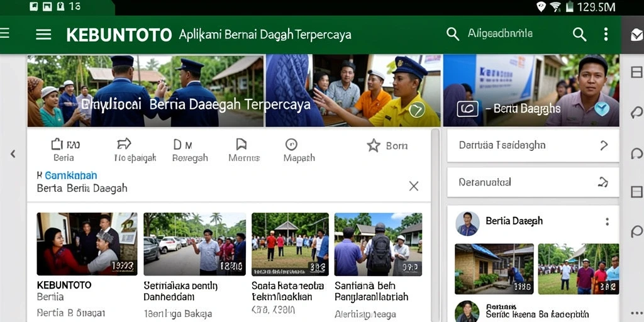
Task: Click the battery status bar icon
Action: pos(569,6)
